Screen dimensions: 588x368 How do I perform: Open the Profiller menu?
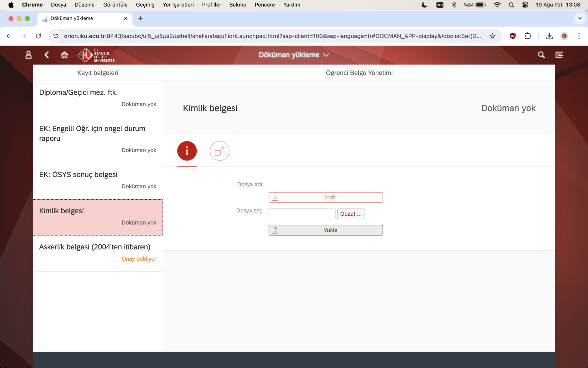212,5
